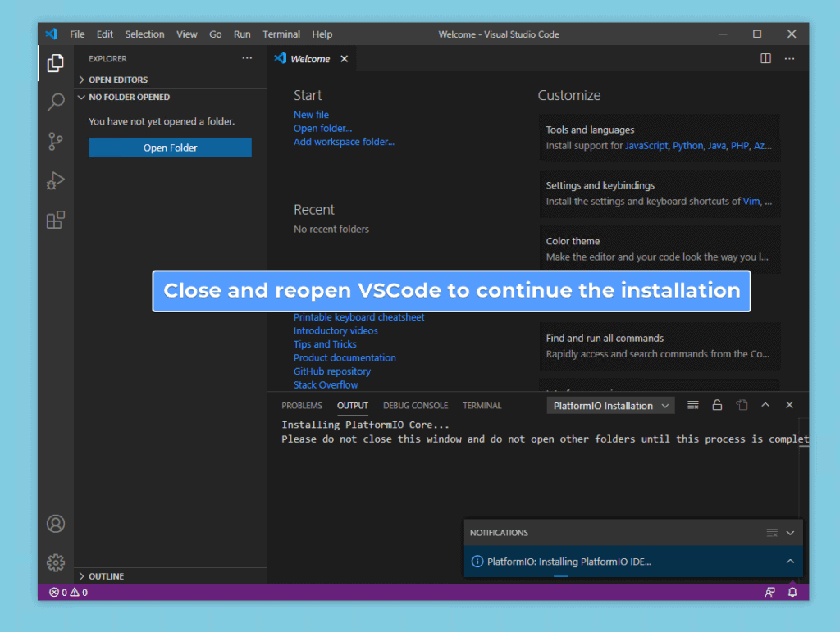Viewport: 840px width, 632px height.
Task: Open Tips and Tricks link
Action: (x=325, y=344)
